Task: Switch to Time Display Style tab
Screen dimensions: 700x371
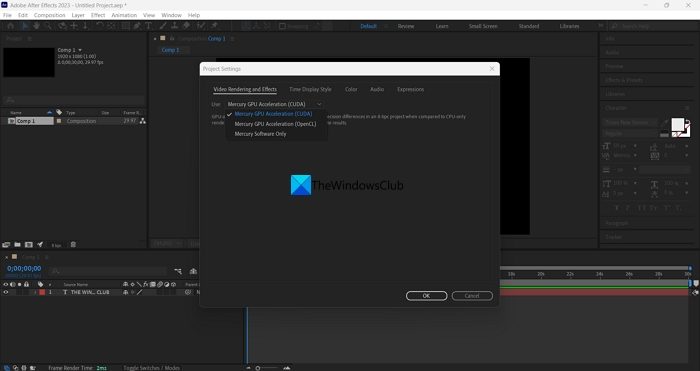Action: [310, 89]
